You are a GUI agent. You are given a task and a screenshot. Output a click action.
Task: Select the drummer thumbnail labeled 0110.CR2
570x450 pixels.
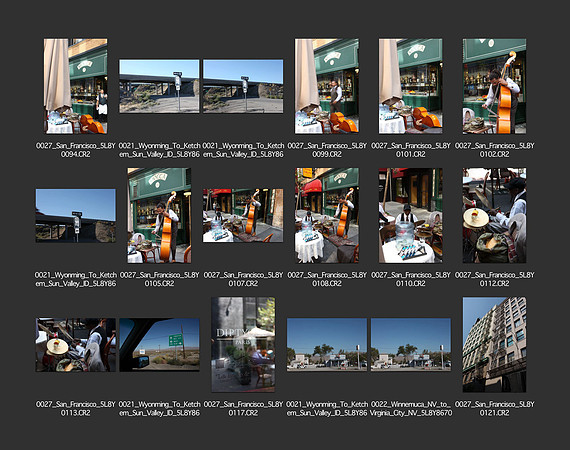(411, 215)
